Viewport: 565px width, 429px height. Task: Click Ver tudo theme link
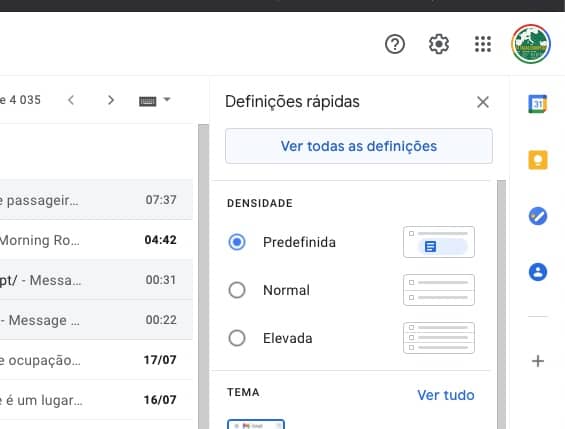click(445, 395)
